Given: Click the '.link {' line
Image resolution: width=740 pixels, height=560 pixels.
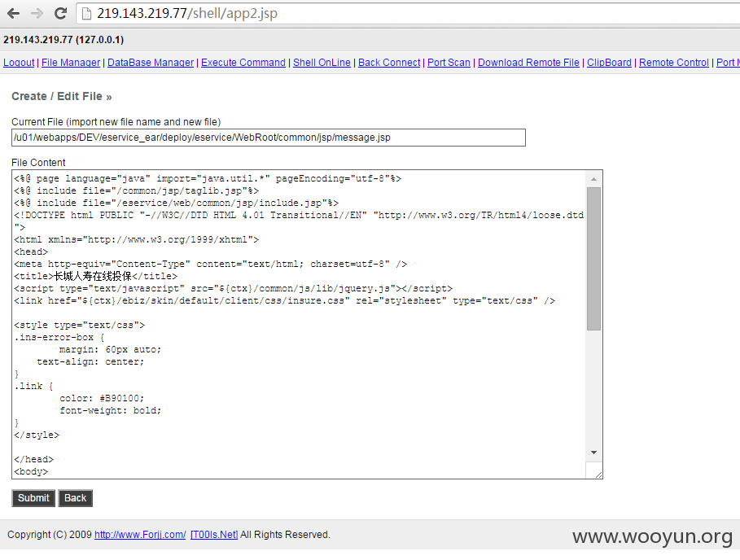Looking at the screenshot, I should pyautogui.click(x=34, y=386).
